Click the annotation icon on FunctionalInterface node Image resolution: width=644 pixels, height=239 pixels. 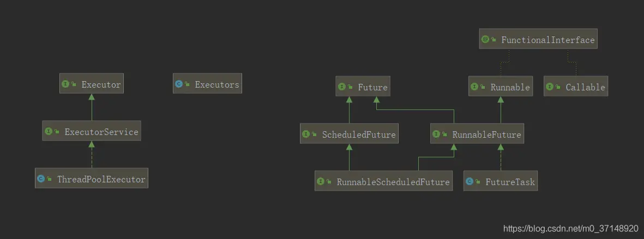(485, 39)
